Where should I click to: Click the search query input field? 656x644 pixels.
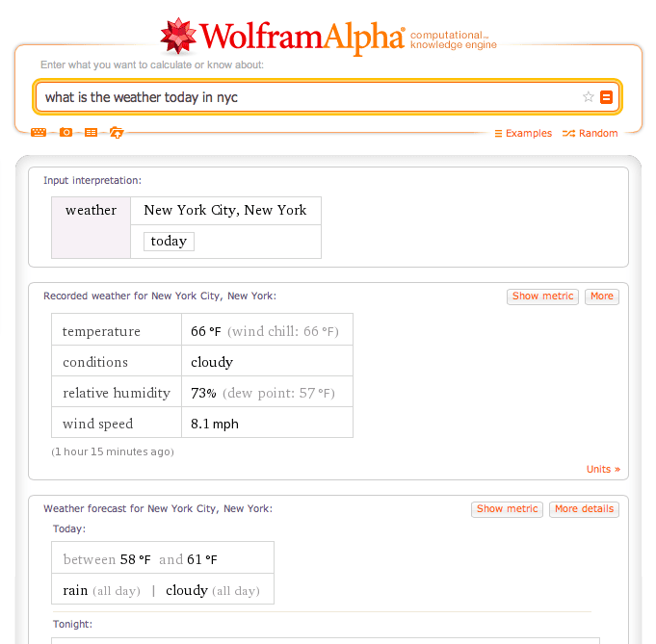[x=308, y=97]
